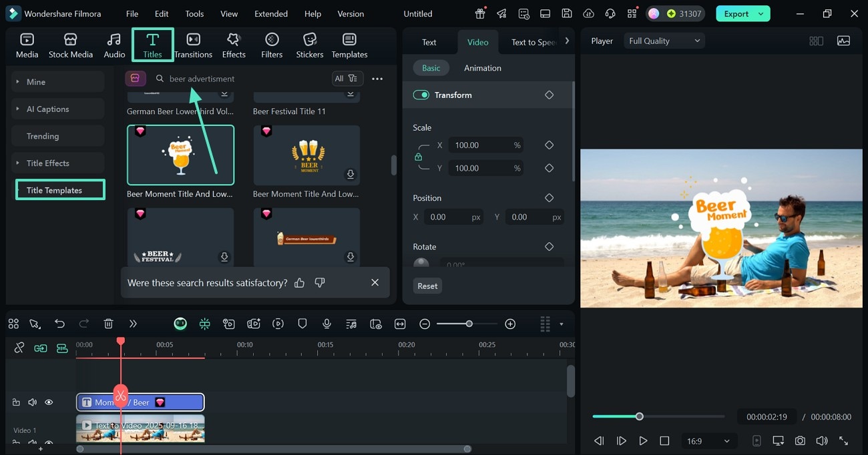868x455 pixels.
Task: Open the Tools menu
Action: pos(194,13)
